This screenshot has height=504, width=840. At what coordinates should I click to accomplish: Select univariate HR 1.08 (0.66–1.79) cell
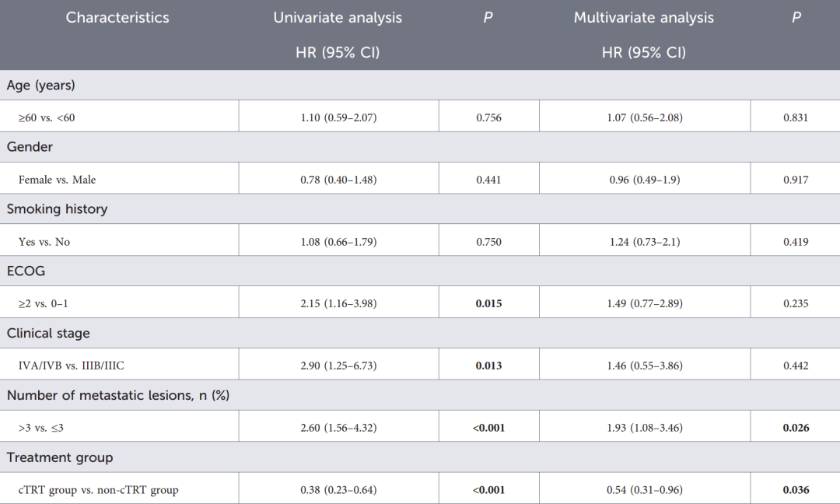(x=338, y=242)
